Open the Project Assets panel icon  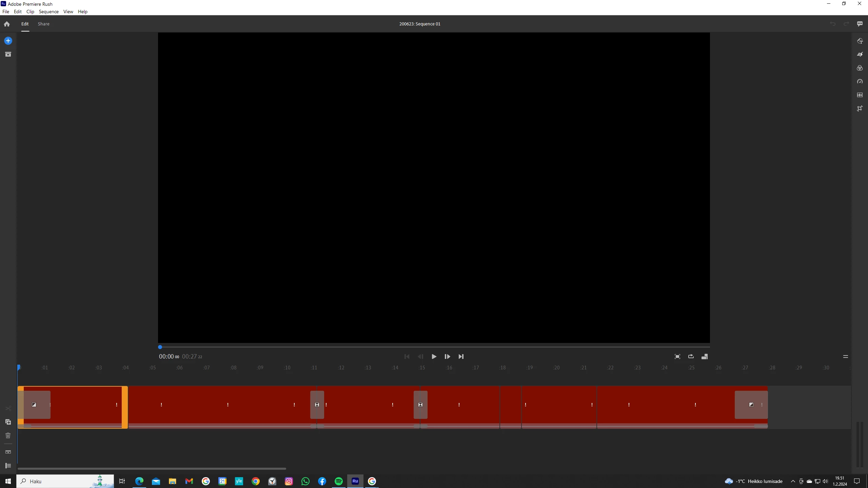pyautogui.click(x=8, y=54)
